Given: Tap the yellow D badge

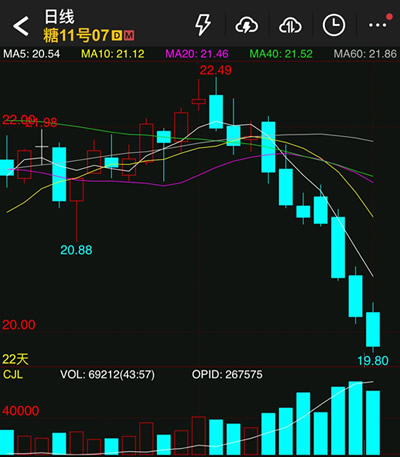Looking at the screenshot, I should 117,35.
